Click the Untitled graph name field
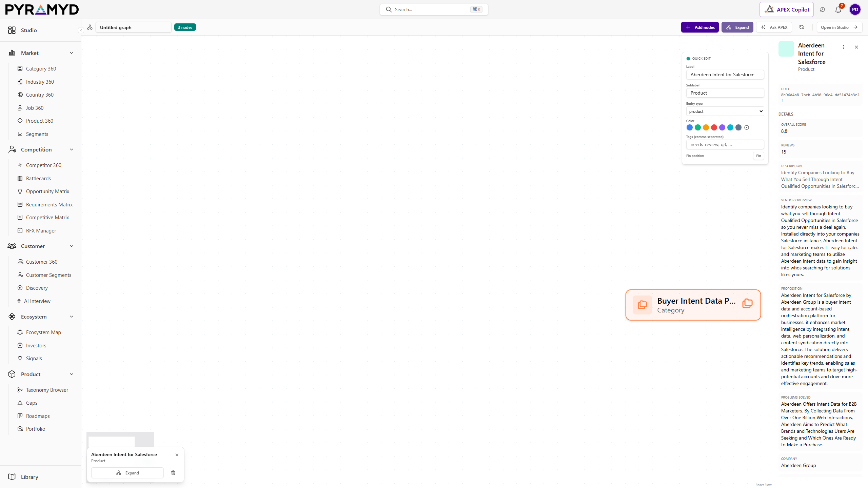The height and width of the screenshot is (488, 868). click(134, 27)
